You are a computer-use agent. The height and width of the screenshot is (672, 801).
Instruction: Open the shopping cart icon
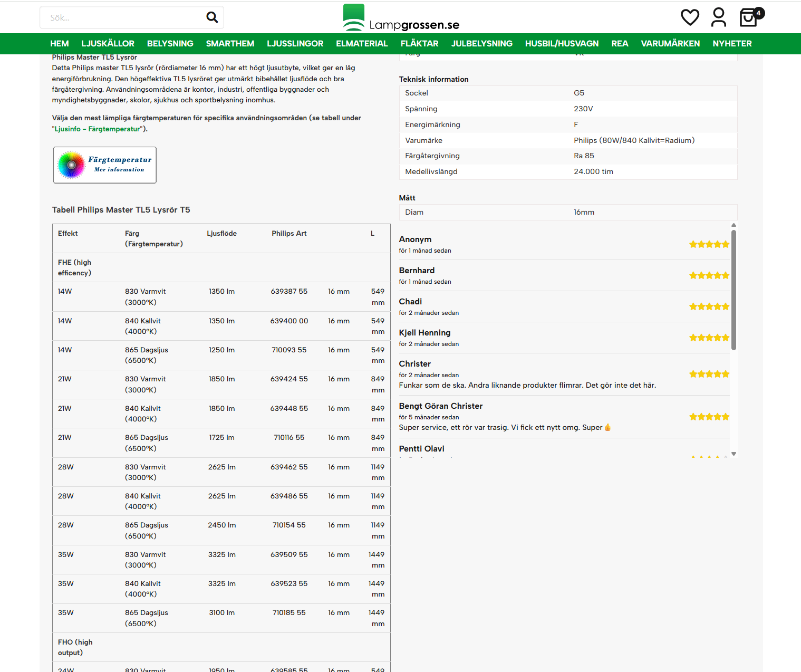[749, 17]
